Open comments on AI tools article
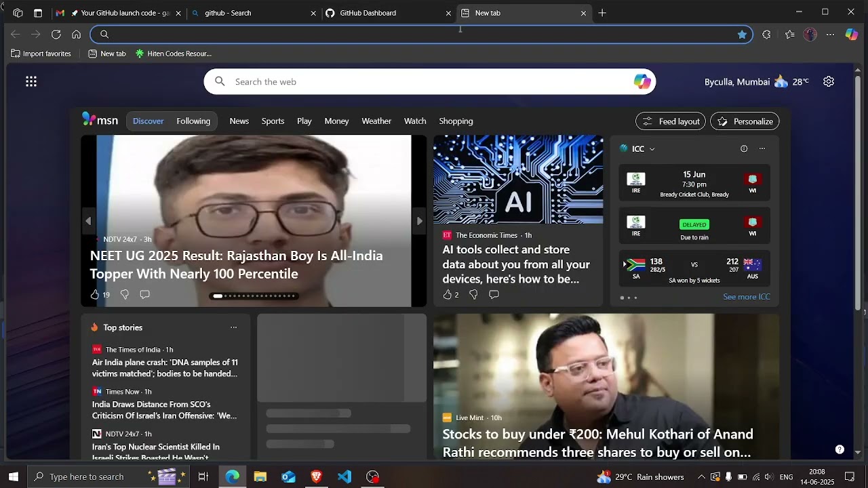 494,294
